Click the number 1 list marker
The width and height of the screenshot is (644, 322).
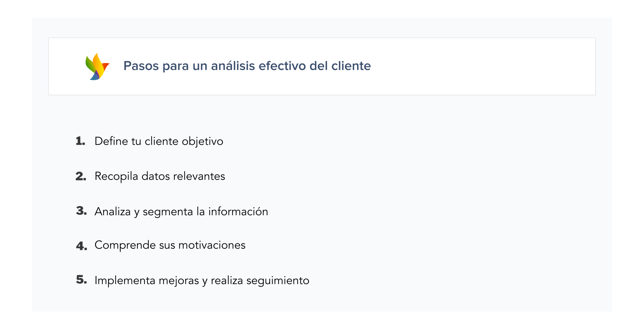pyautogui.click(x=80, y=141)
